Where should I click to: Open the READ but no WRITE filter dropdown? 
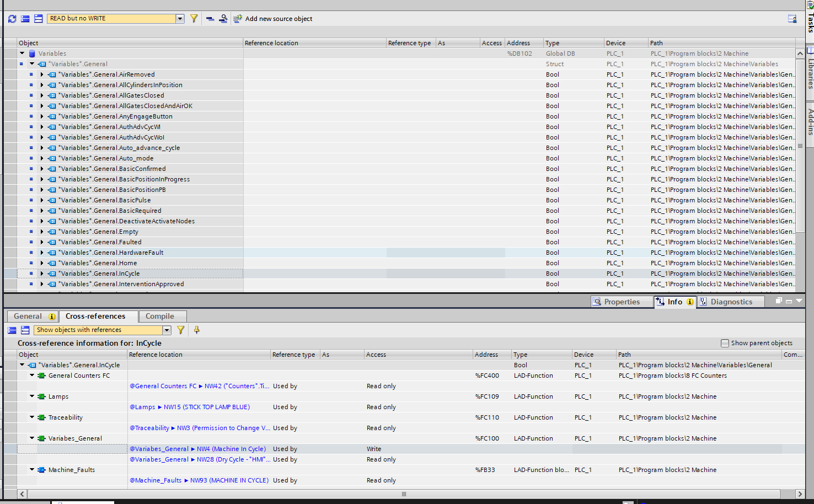pyautogui.click(x=180, y=19)
